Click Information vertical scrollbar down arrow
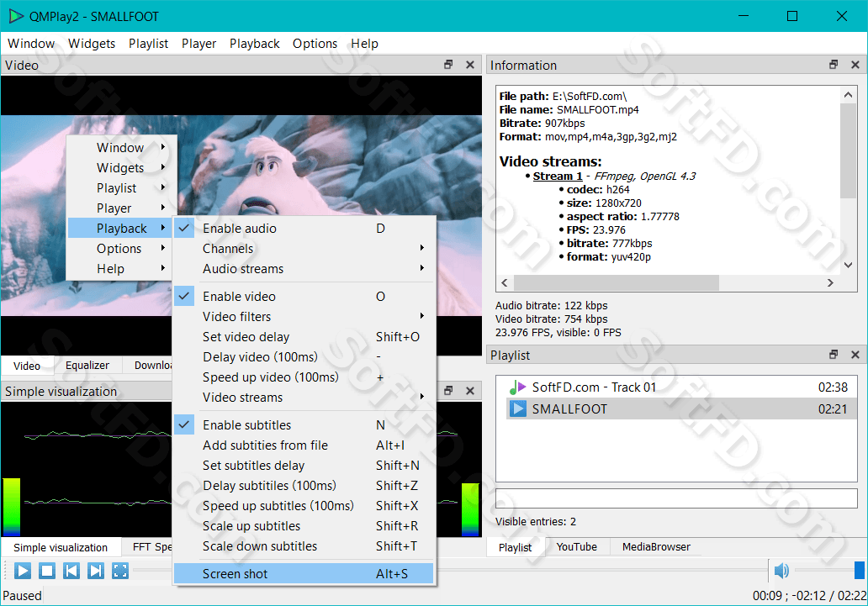Viewport: 868px width, 606px height. (x=848, y=265)
